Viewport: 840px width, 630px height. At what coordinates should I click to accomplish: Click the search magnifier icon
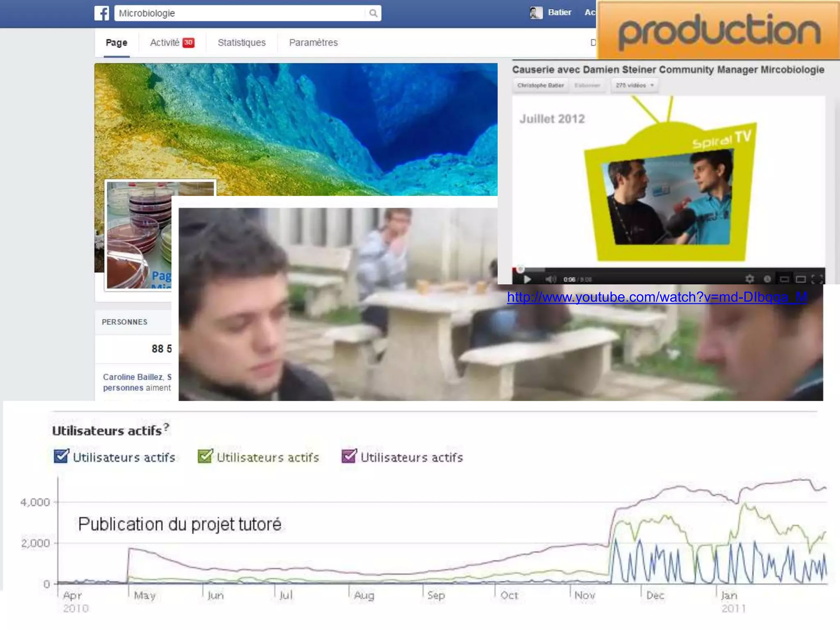click(373, 13)
